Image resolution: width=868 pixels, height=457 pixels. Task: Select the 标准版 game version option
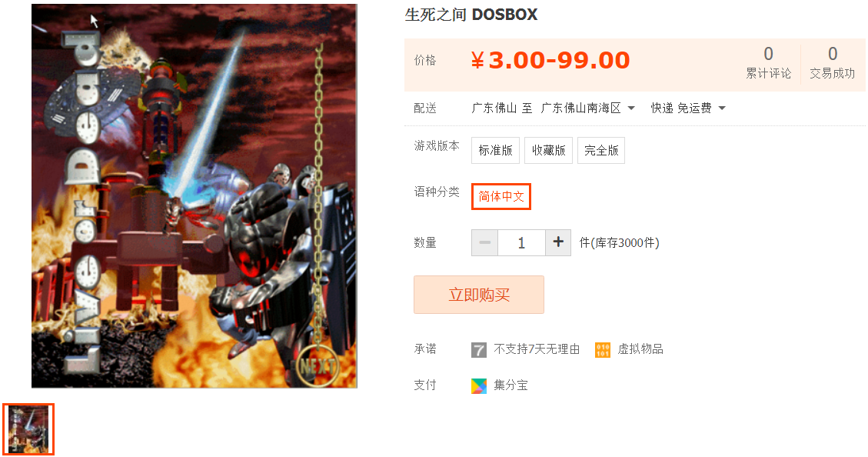point(495,150)
